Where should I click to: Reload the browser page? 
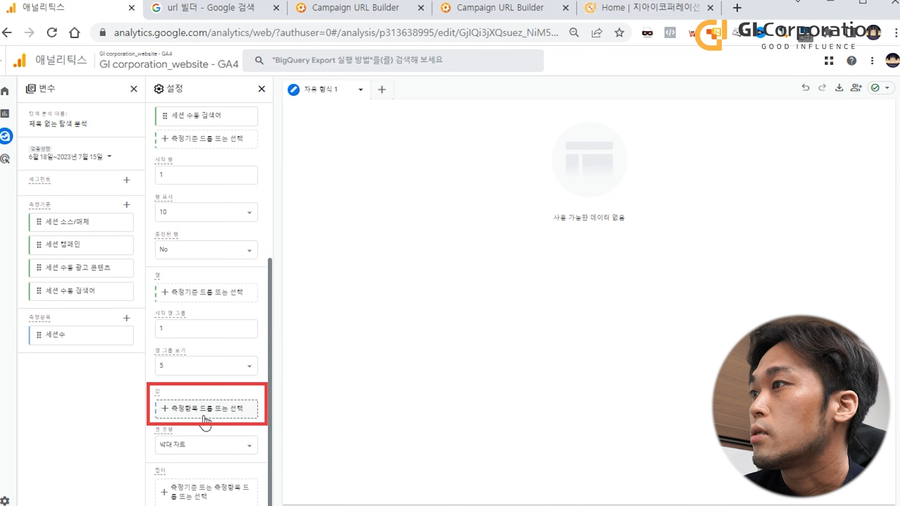click(52, 33)
